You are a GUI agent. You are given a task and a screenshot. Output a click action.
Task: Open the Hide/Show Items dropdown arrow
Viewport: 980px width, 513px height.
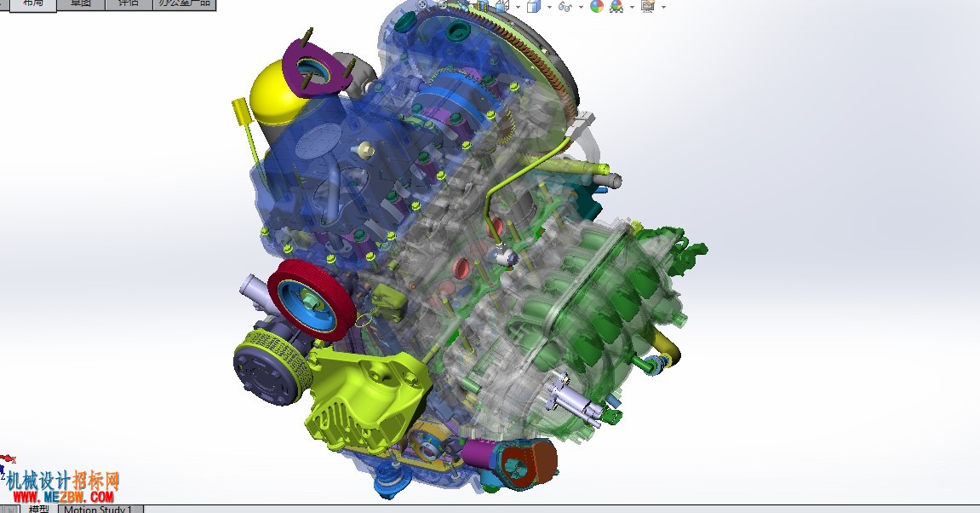coord(582,8)
